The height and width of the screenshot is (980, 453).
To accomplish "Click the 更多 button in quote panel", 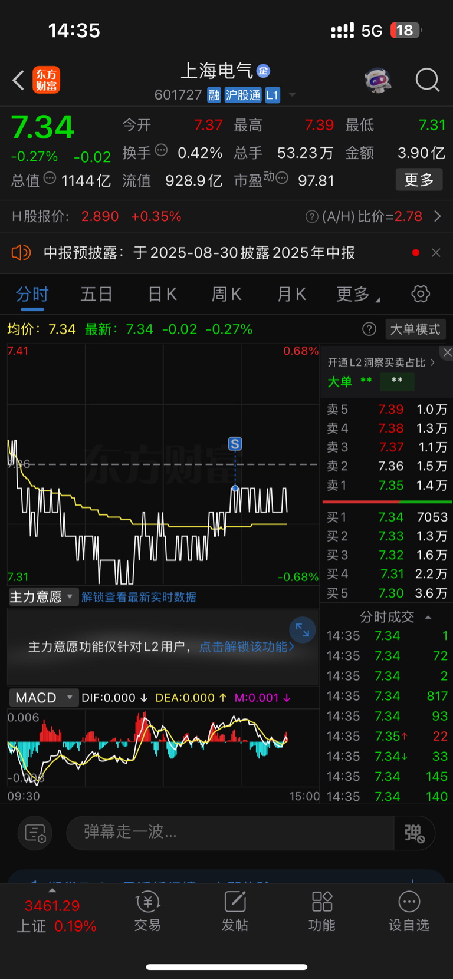I will pyautogui.click(x=419, y=180).
